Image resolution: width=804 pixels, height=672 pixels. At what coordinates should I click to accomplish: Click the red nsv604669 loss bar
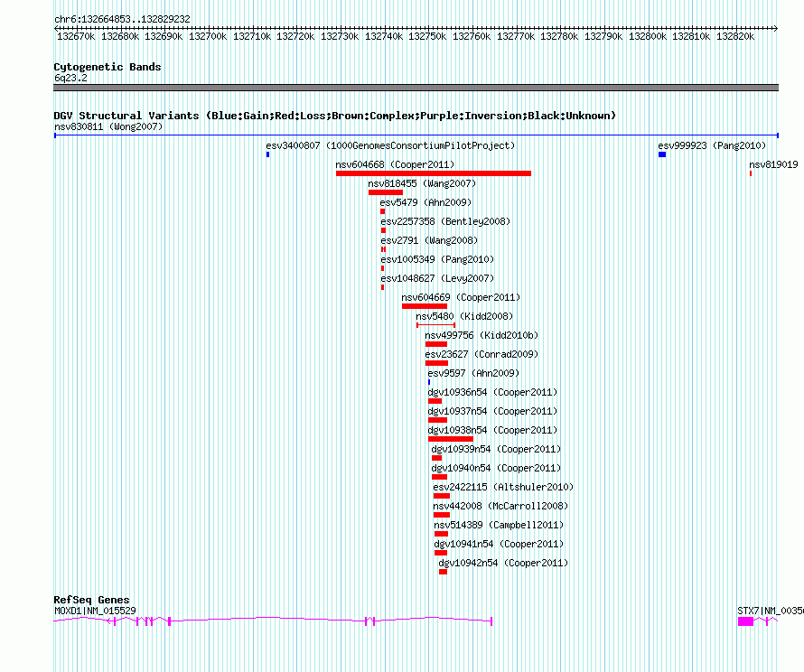(424, 306)
